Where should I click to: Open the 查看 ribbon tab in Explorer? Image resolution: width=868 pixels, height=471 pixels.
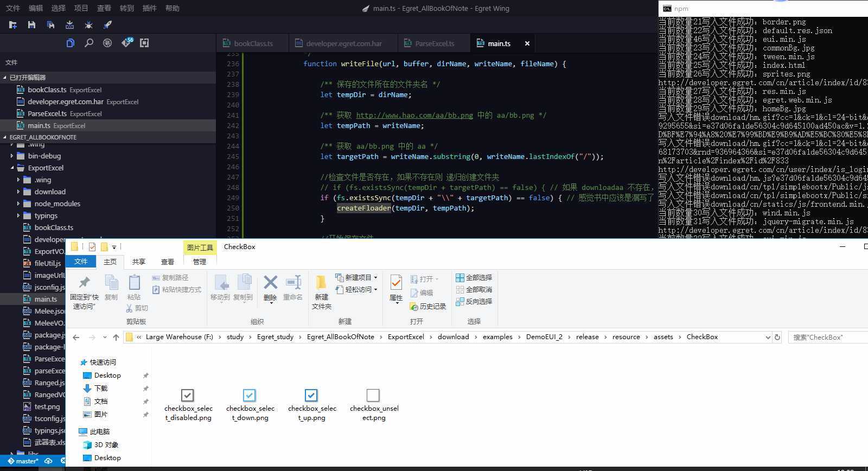click(x=168, y=262)
